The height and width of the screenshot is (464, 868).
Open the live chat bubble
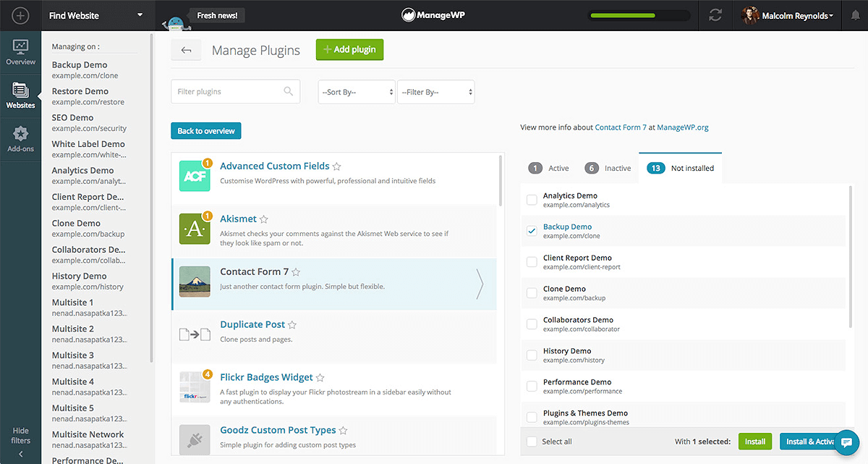click(x=847, y=443)
